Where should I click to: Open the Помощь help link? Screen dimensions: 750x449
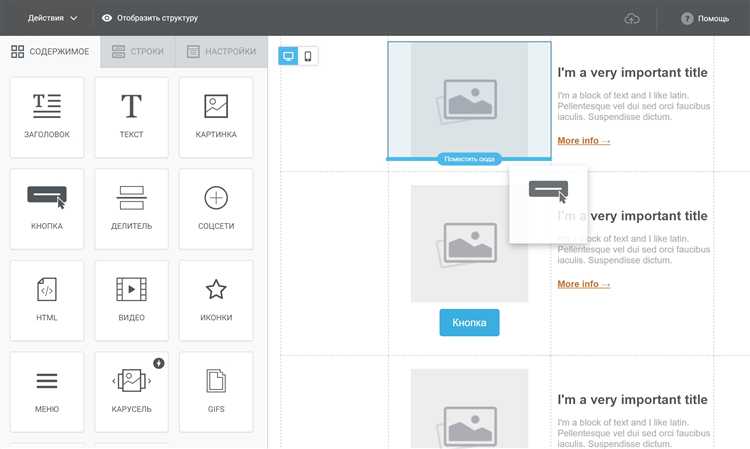click(x=705, y=19)
